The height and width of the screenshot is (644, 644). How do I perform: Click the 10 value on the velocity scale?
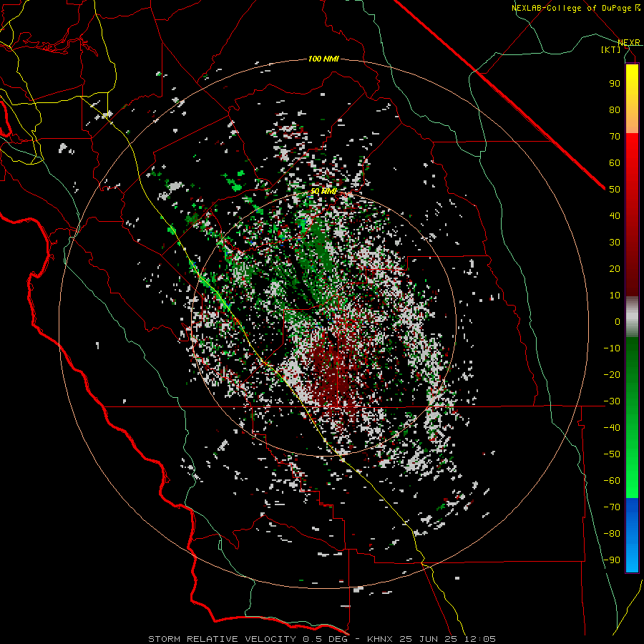tap(615, 296)
